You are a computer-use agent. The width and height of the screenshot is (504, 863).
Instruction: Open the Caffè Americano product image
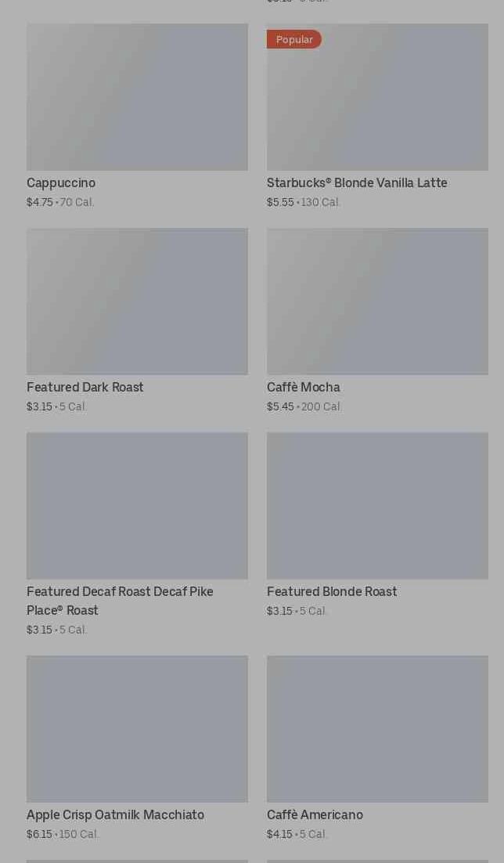click(x=377, y=729)
